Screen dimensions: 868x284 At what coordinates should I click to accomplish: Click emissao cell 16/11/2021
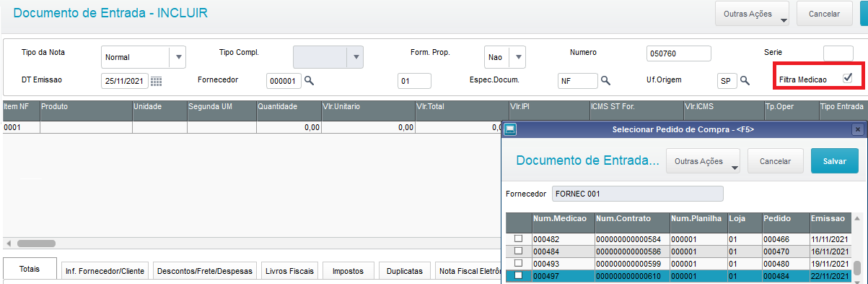pos(830,251)
